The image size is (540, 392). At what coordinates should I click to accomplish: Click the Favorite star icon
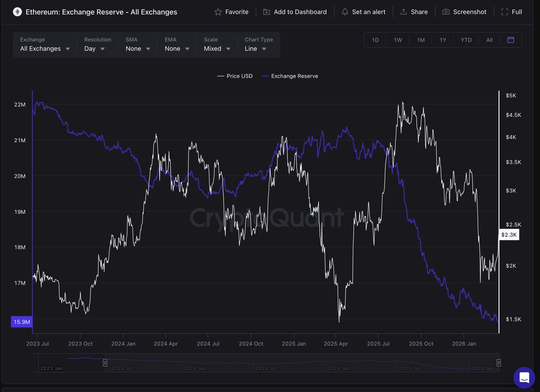tap(218, 12)
